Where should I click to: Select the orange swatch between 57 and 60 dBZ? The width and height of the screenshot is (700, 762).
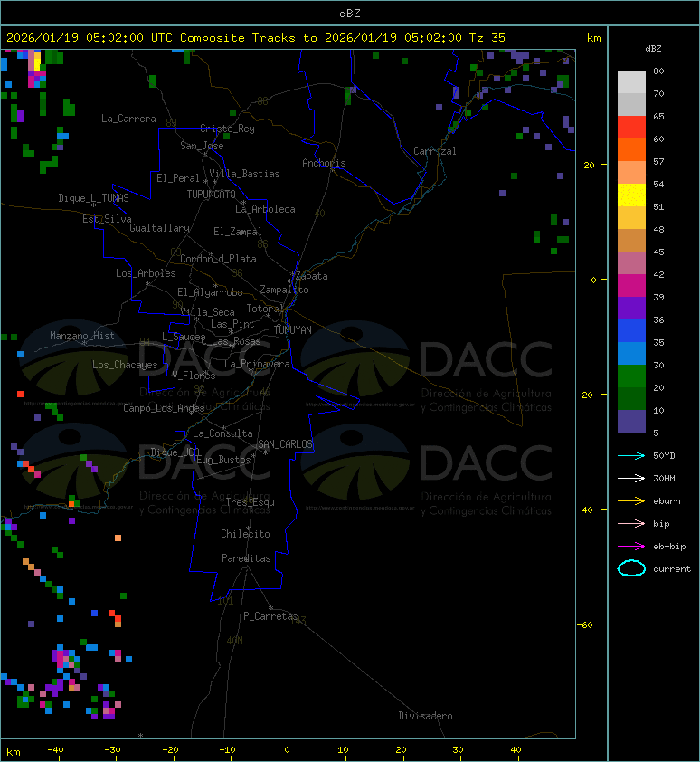coord(631,149)
